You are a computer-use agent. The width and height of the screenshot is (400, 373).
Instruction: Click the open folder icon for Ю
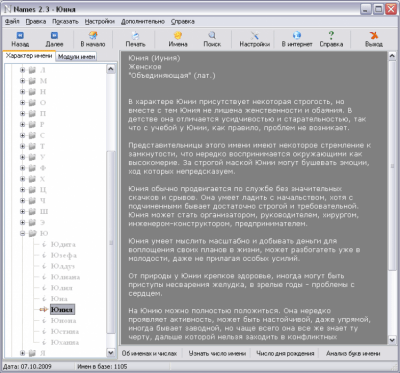click(32, 233)
